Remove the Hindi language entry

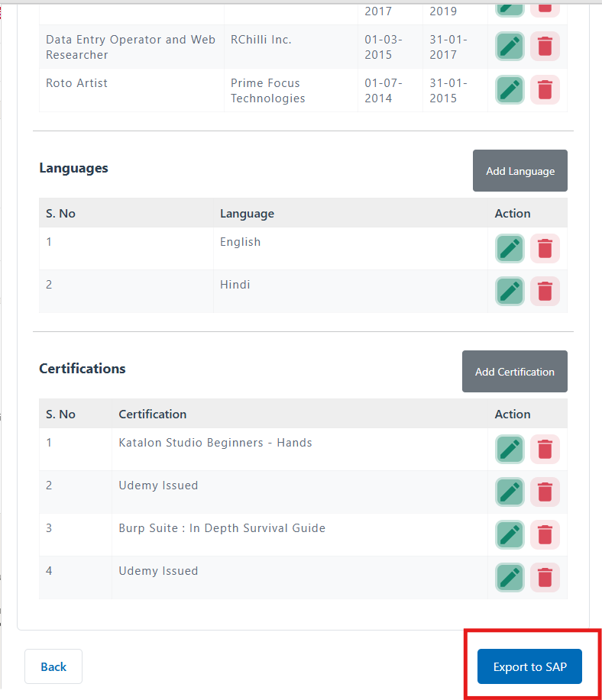click(545, 291)
